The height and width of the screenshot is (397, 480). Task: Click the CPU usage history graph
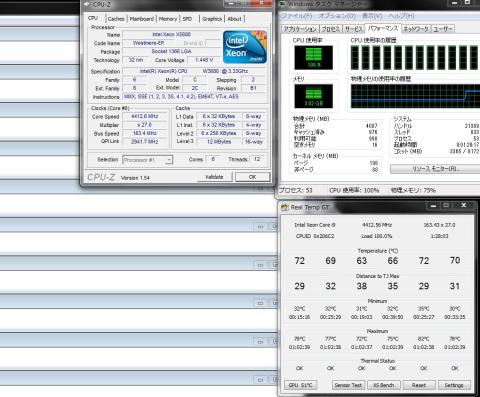pyautogui.click(x=415, y=58)
